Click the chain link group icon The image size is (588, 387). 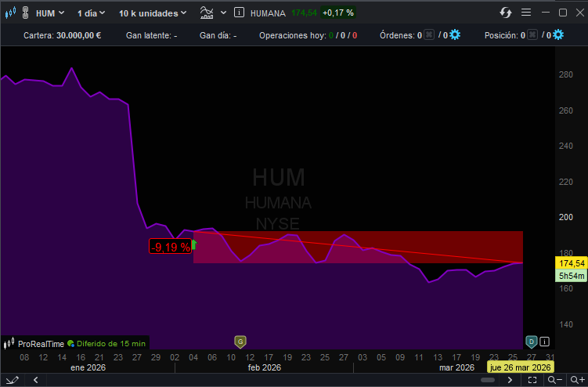coord(26,13)
